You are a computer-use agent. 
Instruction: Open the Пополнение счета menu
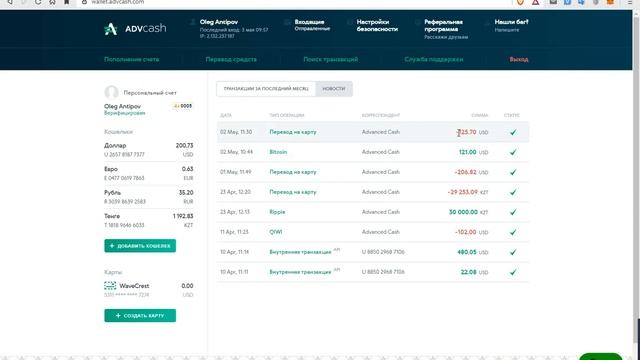click(x=131, y=59)
